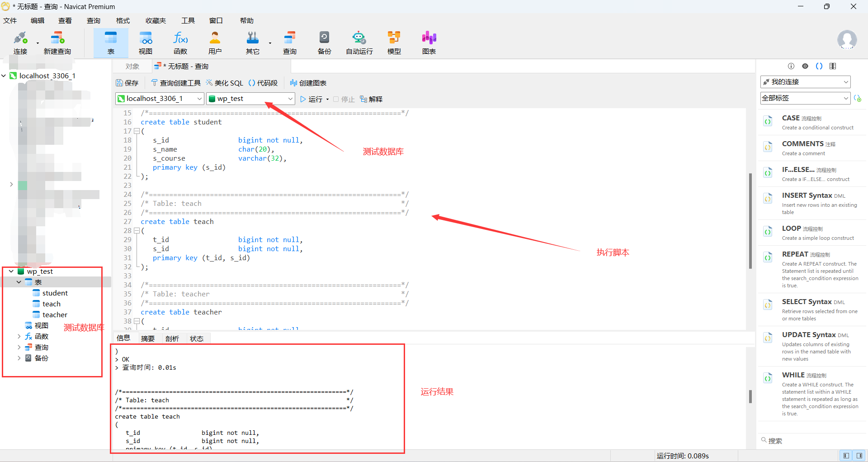Open the 视图 view toolbar icon

[x=146, y=43]
